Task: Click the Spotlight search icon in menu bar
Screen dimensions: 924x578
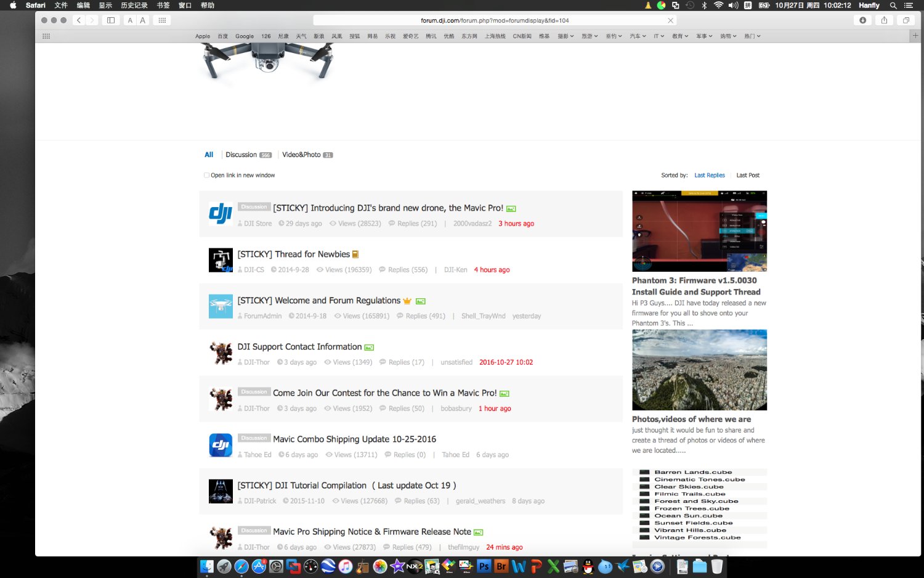Action: (x=893, y=5)
